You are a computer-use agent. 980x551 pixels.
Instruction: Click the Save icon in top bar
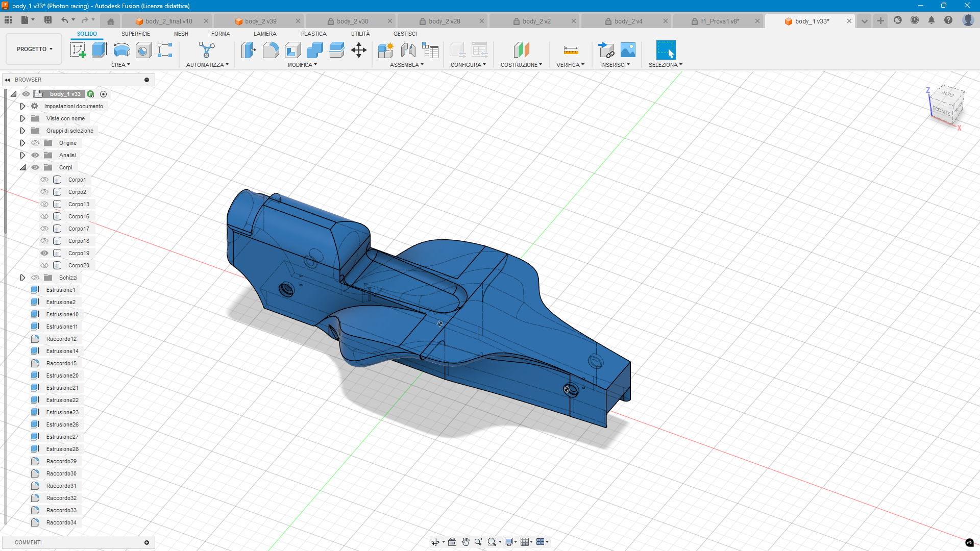pyautogui.click(x=48, y=20)
